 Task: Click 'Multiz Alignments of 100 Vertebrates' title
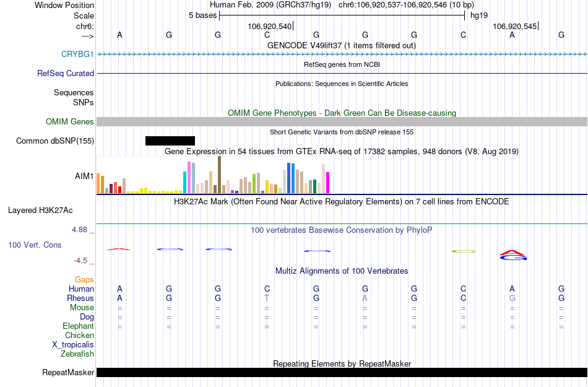tap(342, 271)
